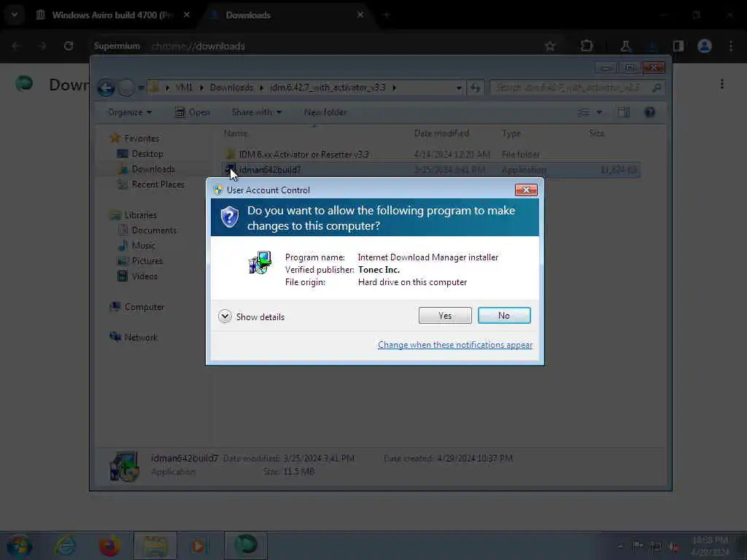Image resolution: width=747 pixels, height=560 pixels.
Task: Open Downloads page three-dot menu
Action: (722, 85)
